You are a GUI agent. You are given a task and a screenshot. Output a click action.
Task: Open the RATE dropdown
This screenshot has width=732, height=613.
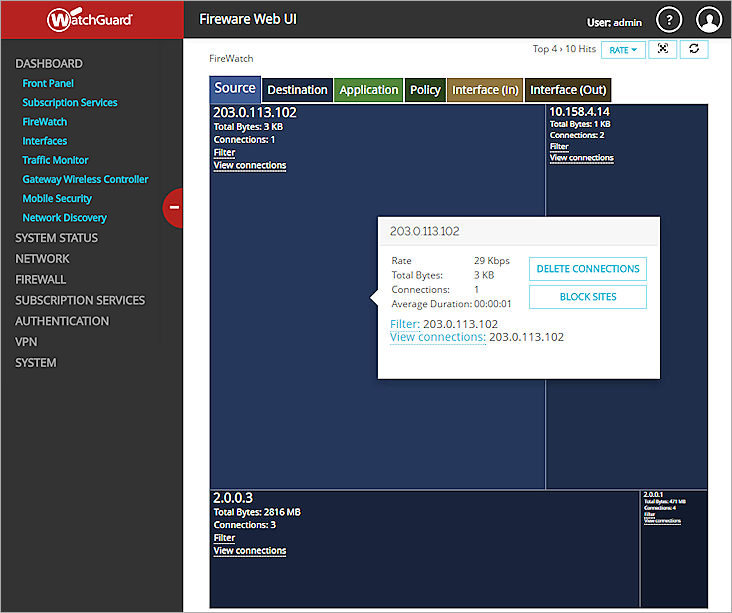pyautogui.click(x=623, y=49)
